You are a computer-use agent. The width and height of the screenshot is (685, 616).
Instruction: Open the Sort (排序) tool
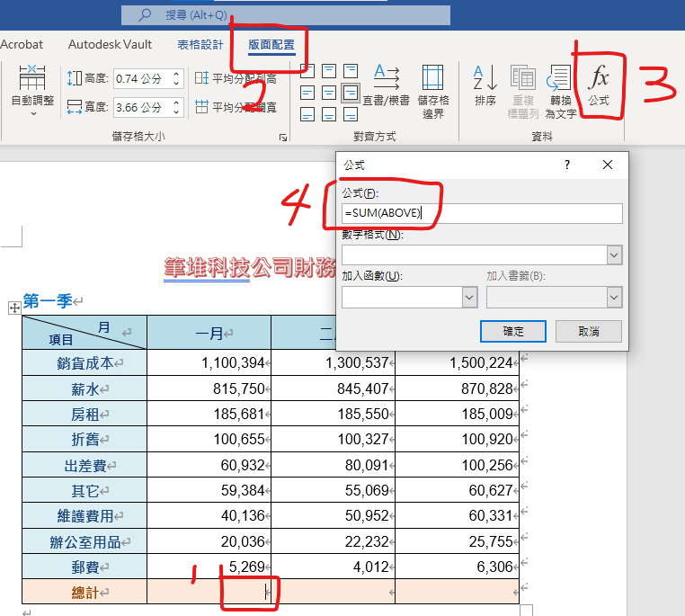click(485, 85)
